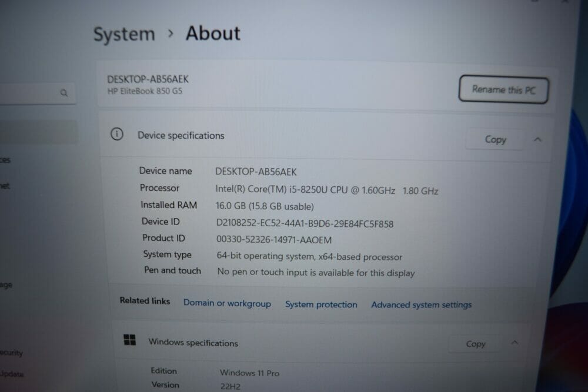Click the Version label
The width and height of the screenshot is (588, 392).
(165, 385)
